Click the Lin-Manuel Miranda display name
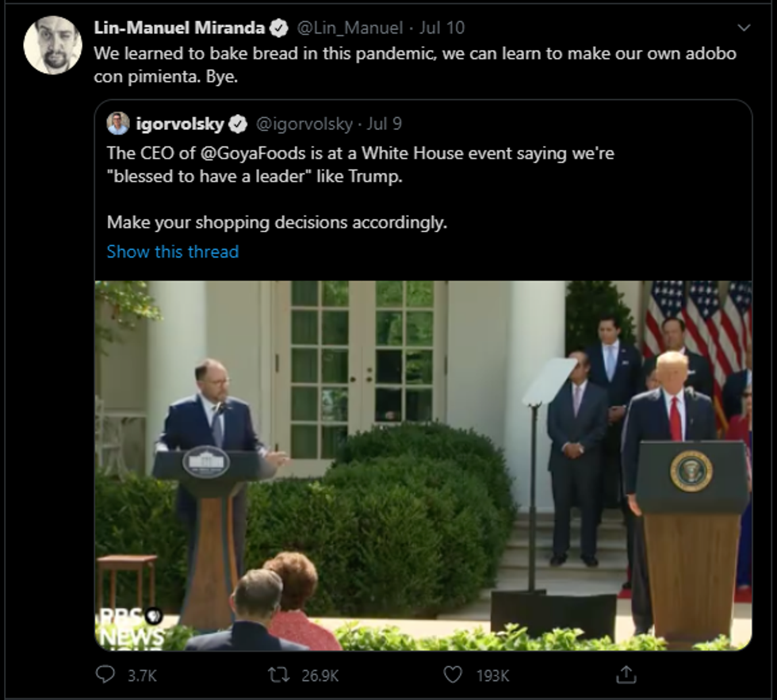777x700 pixels. coord(179,28)
